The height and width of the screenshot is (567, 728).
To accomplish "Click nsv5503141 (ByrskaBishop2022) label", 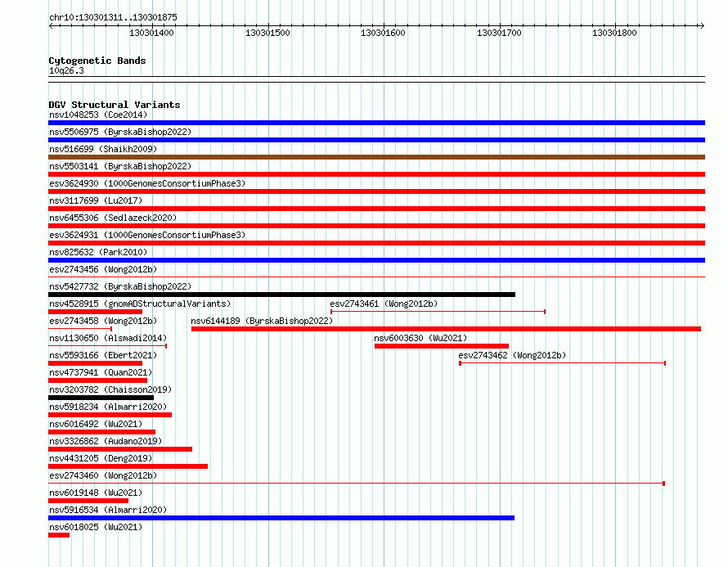I will coord(120,166).
